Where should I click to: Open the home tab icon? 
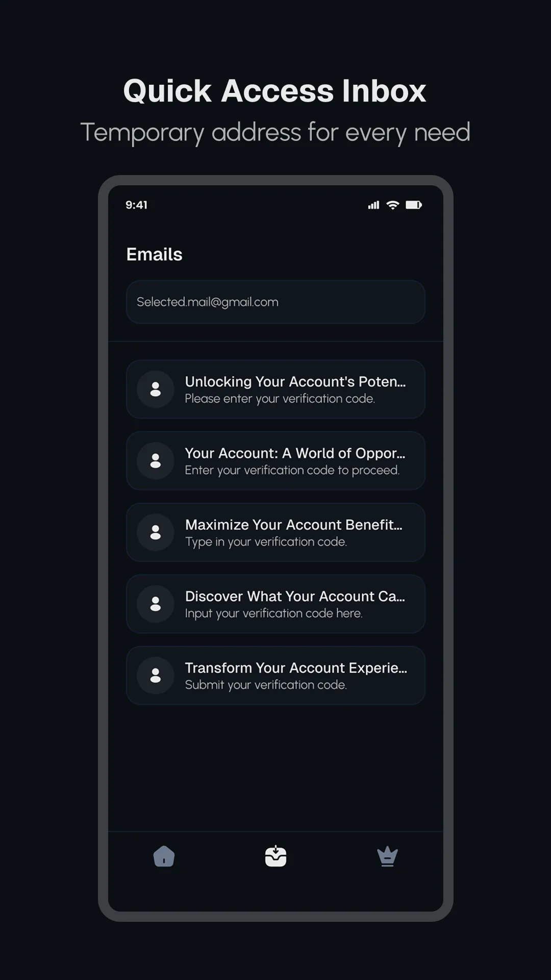click(164, 856)
